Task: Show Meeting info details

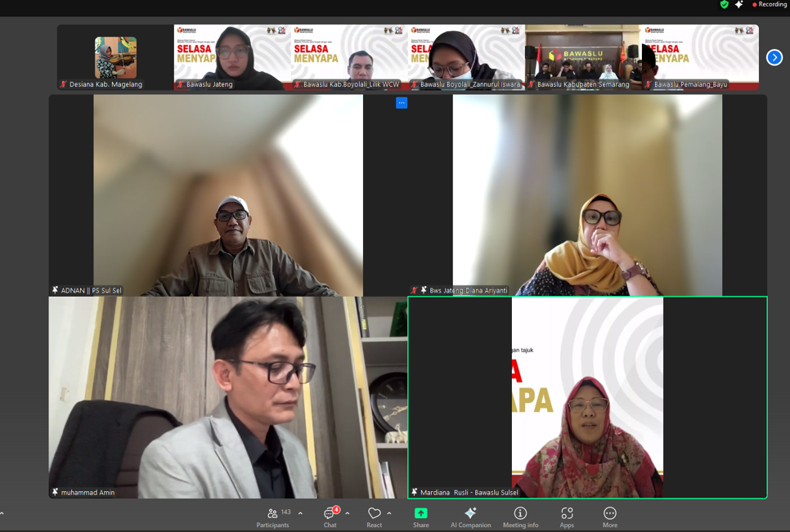Action: (520, 517)
